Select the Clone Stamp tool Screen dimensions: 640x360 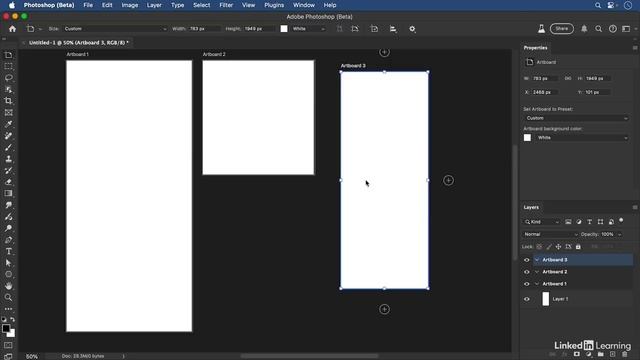tap(8, 159)
